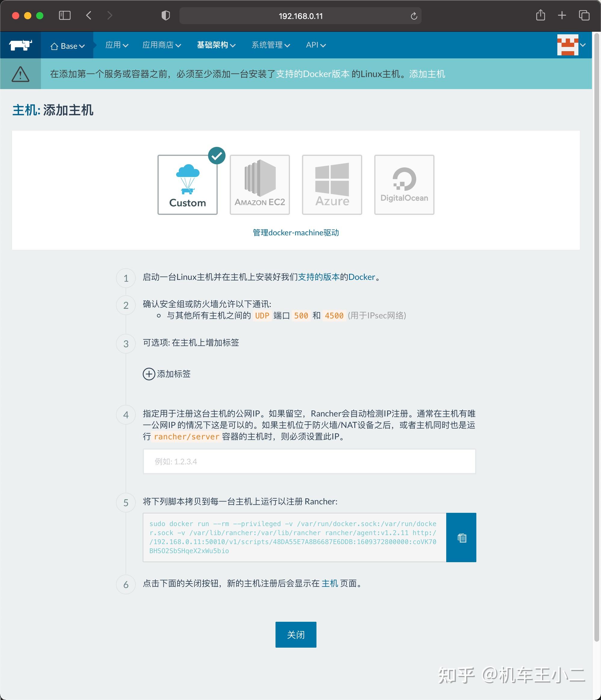The width and height of the screenshot is (601, 700).
Task: Reload the page with the refresh icon
Action: click(x=414, y=16)
